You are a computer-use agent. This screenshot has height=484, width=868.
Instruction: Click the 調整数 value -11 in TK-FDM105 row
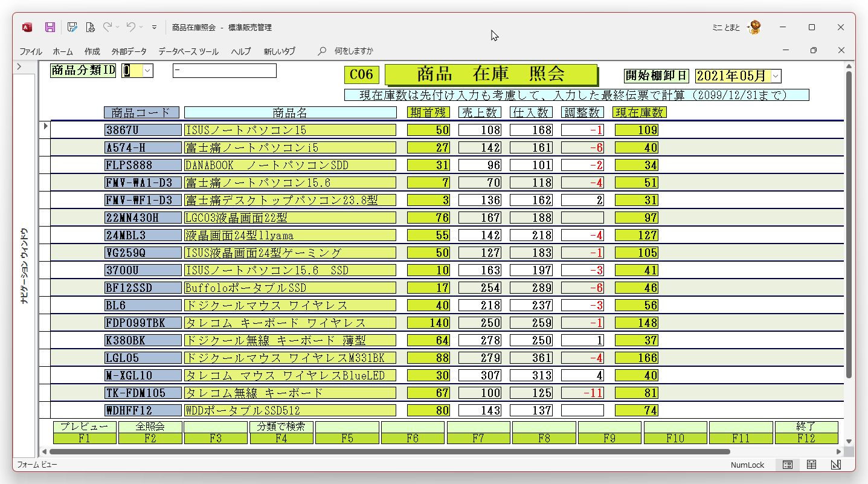(x=583, y=393)
